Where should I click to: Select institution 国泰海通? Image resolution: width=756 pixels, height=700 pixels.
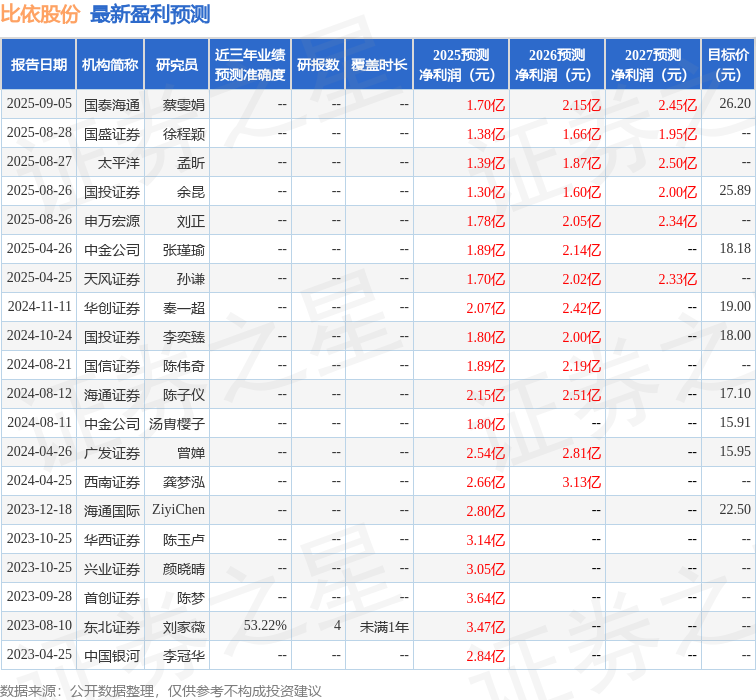click(112, 105)
